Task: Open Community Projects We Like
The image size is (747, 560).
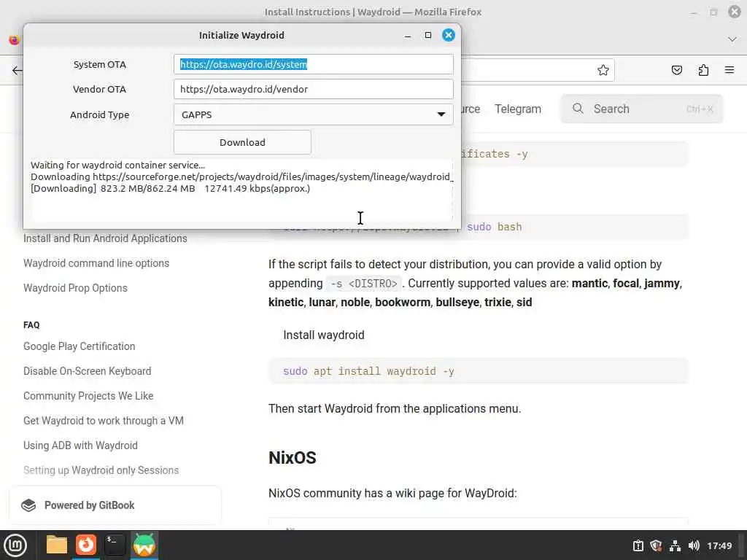Action: click(x=88, y=396)
